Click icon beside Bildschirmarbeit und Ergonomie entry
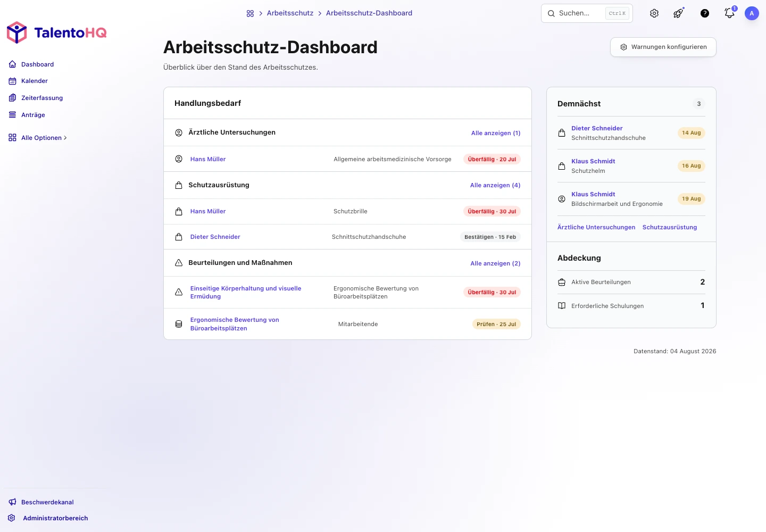 click(x=562, y=199)
